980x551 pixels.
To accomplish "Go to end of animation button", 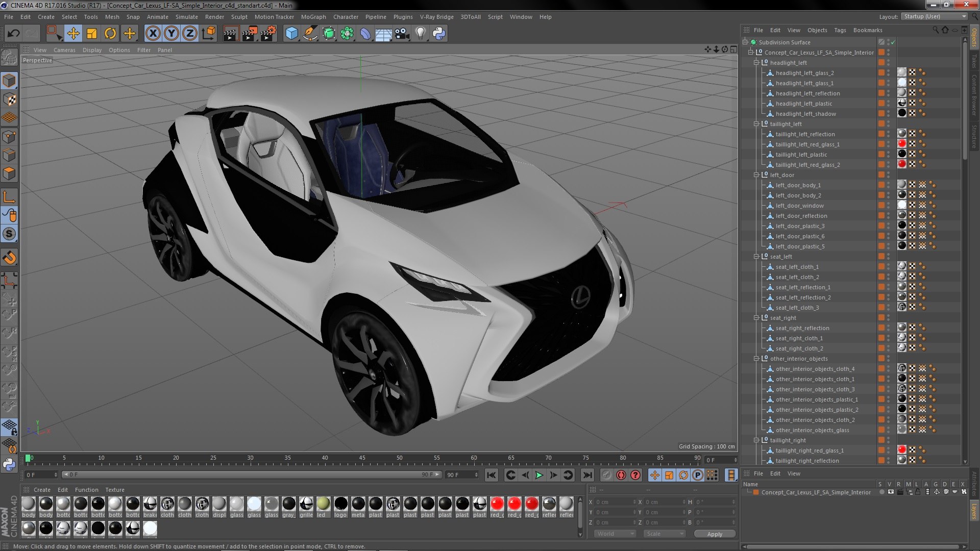I will (x=587, y=475).
